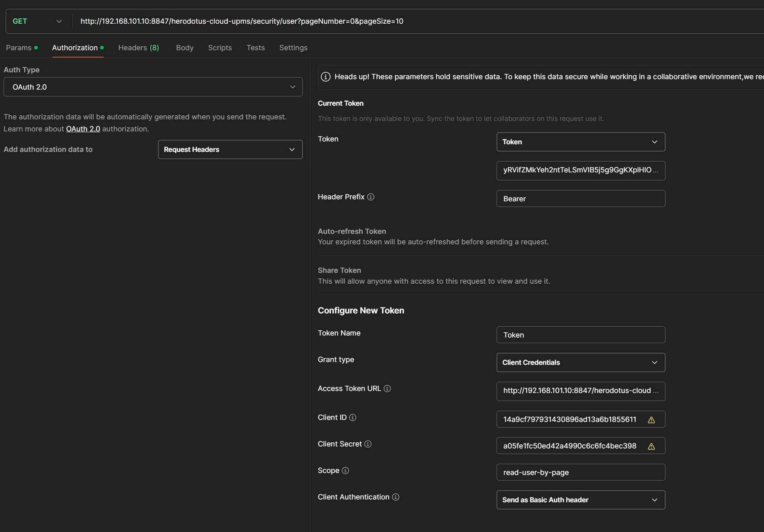Open the GET method dropdown
The height and width of the screenshot is (532, 764).
coord(37,21)
